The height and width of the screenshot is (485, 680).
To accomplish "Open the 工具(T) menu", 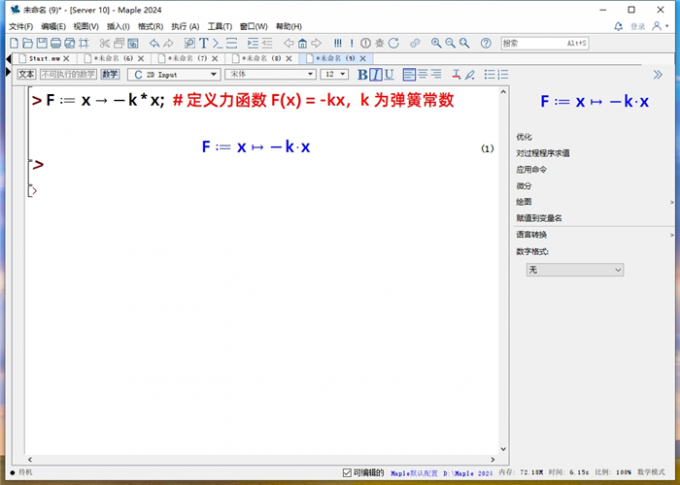I will pyautogui.click(x=219, y=26).
